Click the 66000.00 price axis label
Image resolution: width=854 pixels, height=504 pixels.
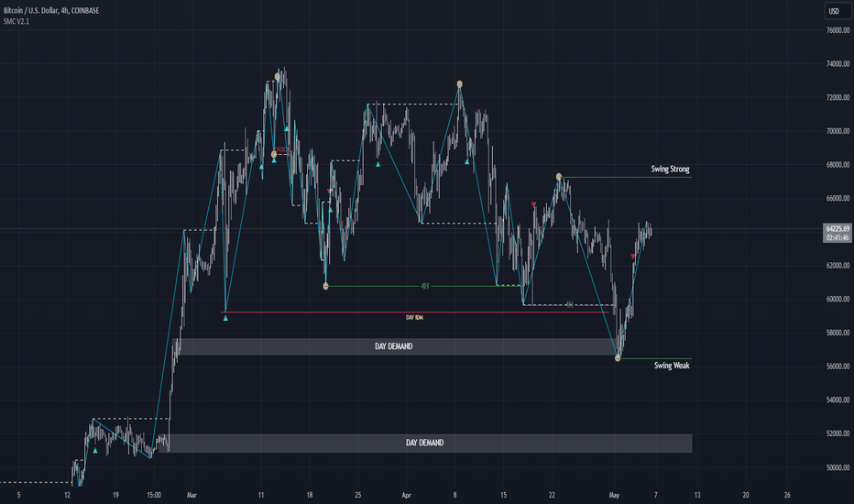tap(838, 198)
